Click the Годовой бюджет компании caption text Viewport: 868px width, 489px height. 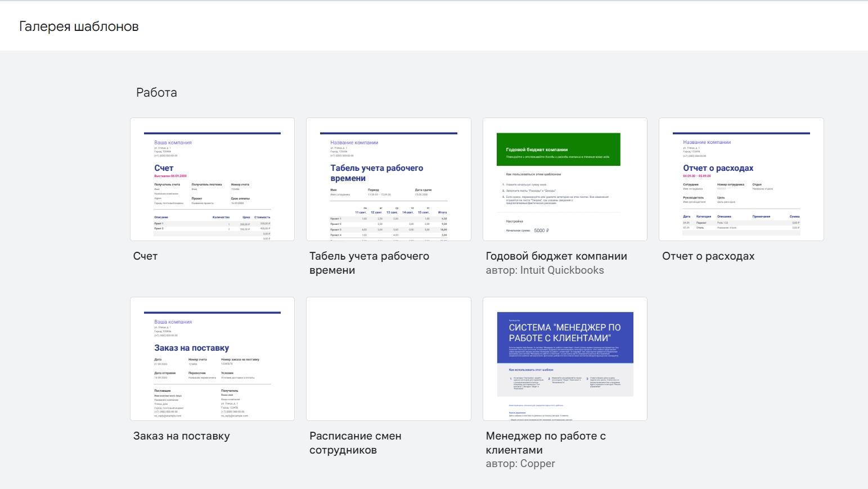pos(556,256)
